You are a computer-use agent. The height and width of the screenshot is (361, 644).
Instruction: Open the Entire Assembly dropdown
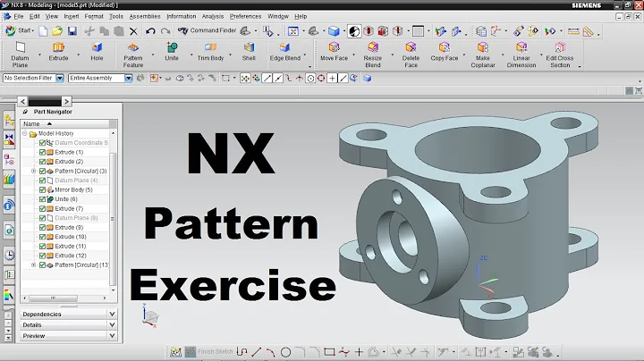coord(129,78)
